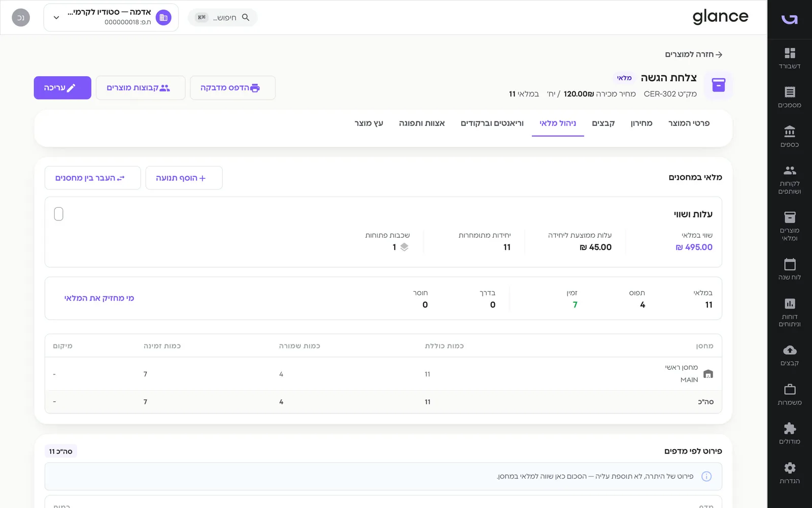Click the קבוצות מוצרים button
This screenshot has width=812, height=508.
click(141, 88)
